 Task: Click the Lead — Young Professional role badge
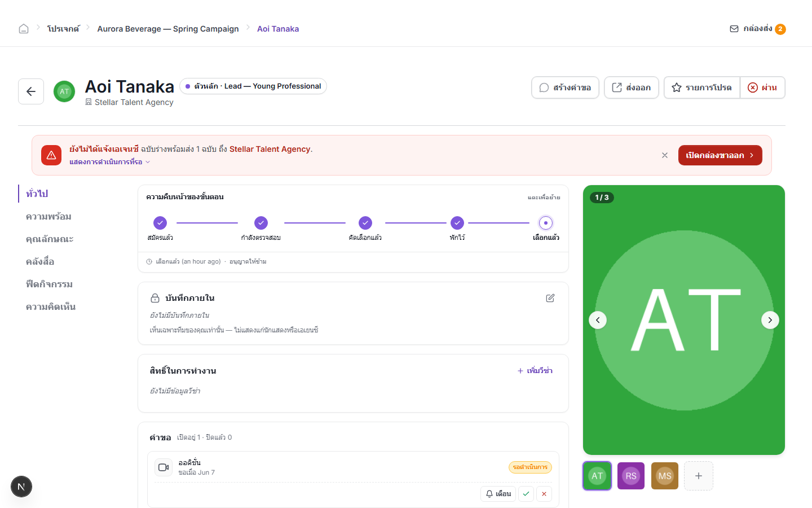click(x=253, y=86)
